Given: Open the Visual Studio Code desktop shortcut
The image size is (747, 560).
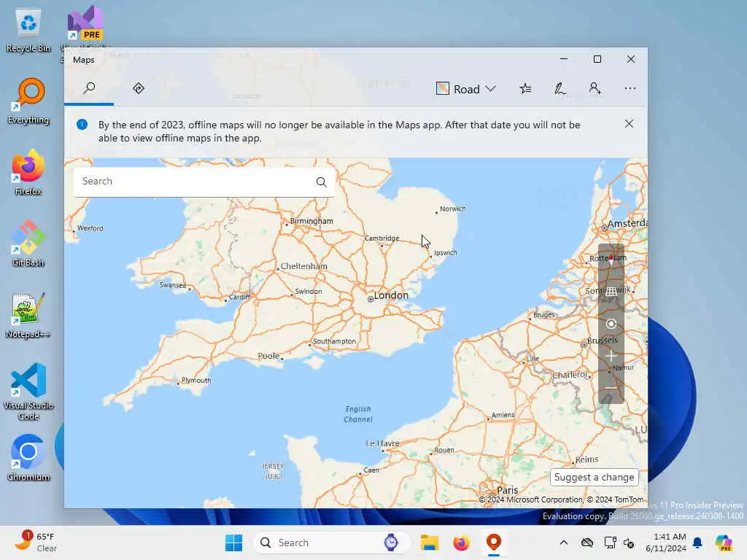Looking at the screenshot, I should tap(28, 392).
